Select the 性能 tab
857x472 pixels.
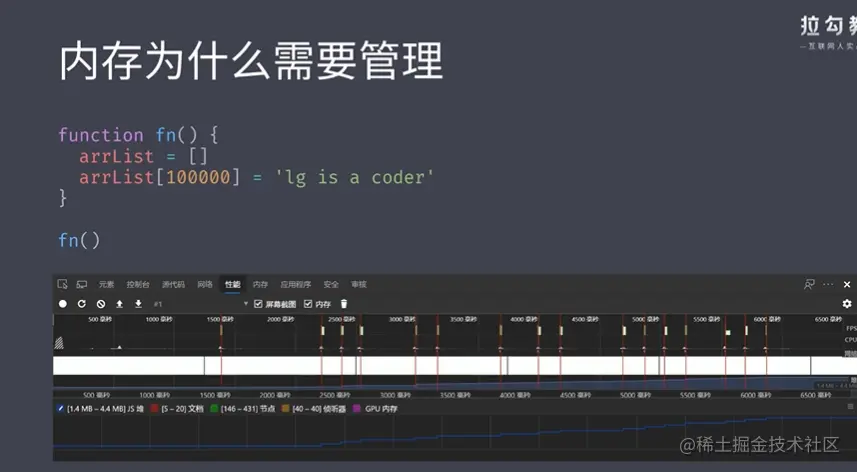(x=233, y=284)
